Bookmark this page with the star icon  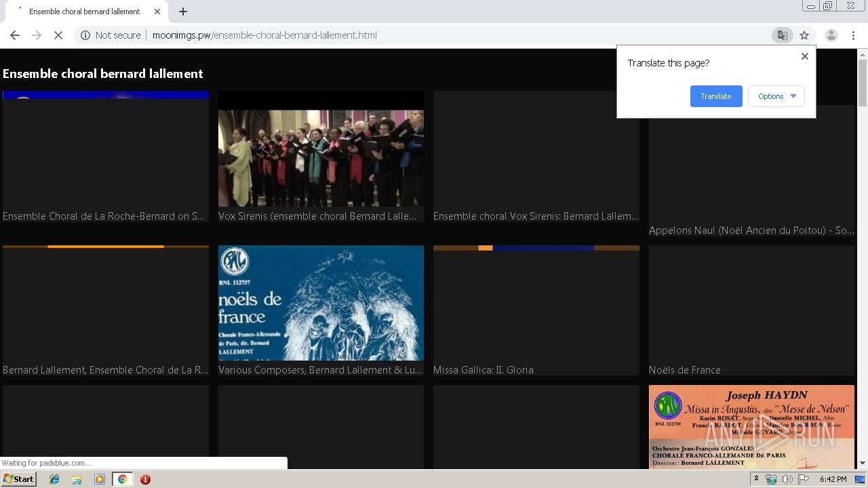pos(804,35)
